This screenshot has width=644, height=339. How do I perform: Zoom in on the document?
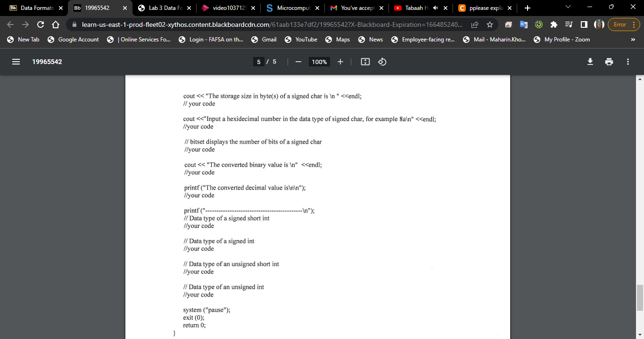[340, 61]
